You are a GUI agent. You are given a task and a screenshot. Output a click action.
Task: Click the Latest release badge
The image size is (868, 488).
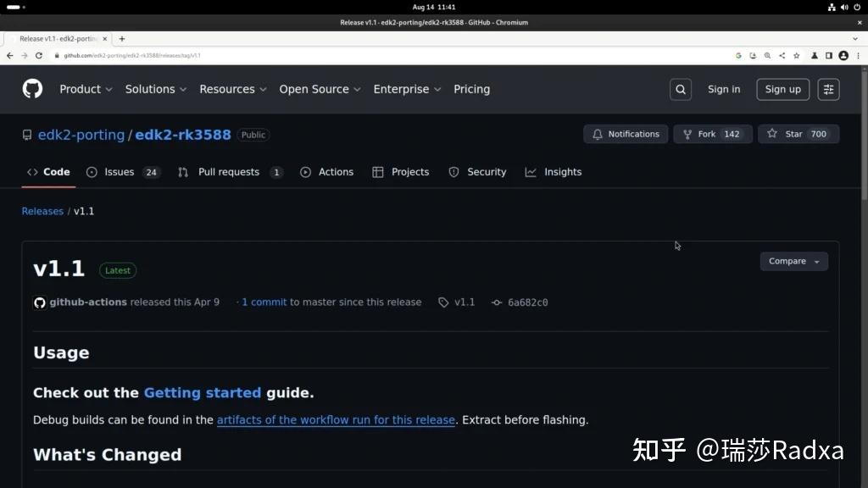tap(117, 270)
